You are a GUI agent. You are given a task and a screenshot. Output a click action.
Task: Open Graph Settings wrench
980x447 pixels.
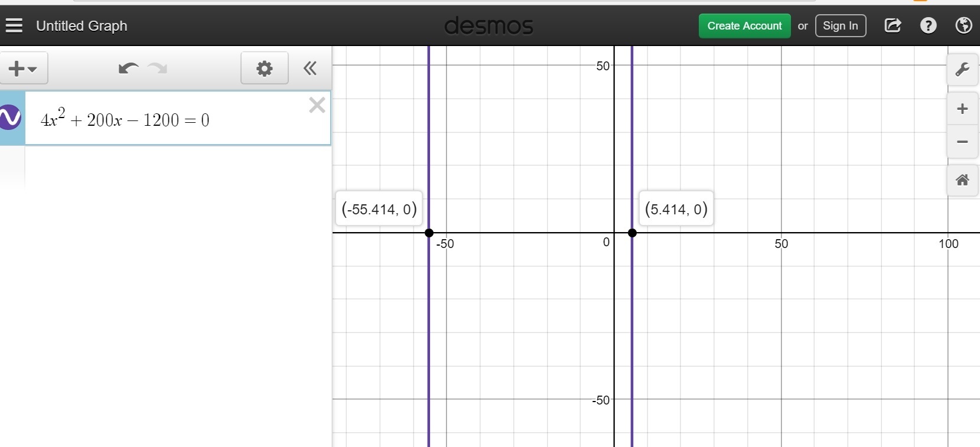pos(963,69)
